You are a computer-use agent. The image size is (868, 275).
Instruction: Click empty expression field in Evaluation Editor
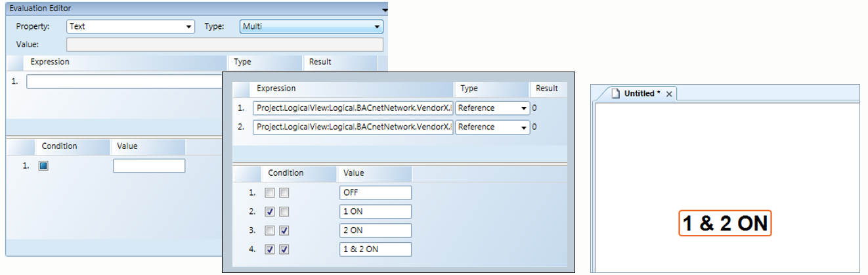[125, 82]
